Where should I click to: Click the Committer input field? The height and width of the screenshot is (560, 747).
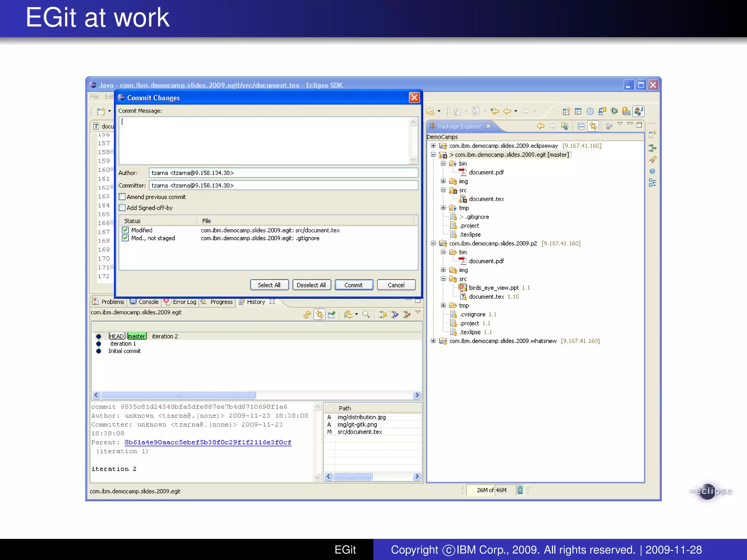(283, 185)
